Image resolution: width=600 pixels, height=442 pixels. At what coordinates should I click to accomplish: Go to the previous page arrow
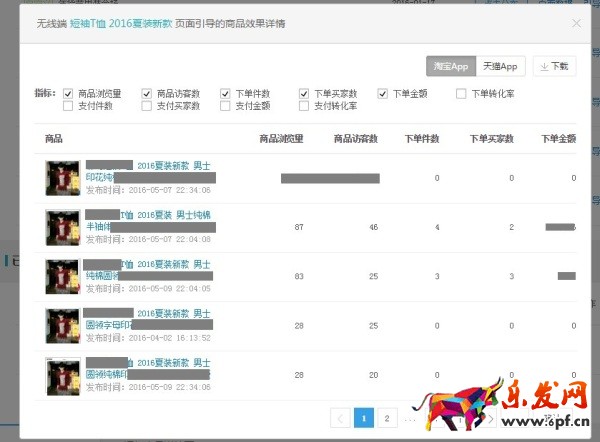point(340,418)
